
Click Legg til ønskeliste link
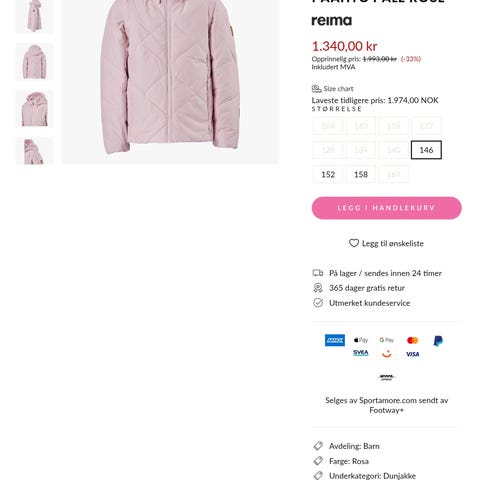click(393, 243)
